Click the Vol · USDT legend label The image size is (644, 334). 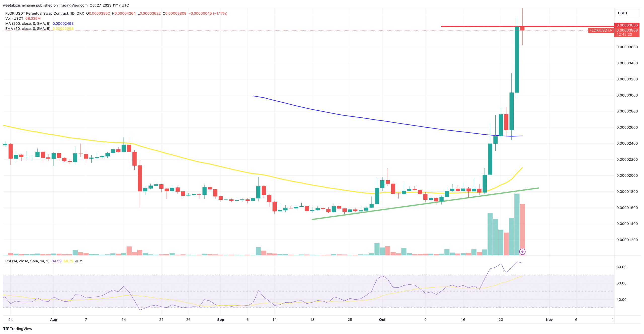click(14, 18)
